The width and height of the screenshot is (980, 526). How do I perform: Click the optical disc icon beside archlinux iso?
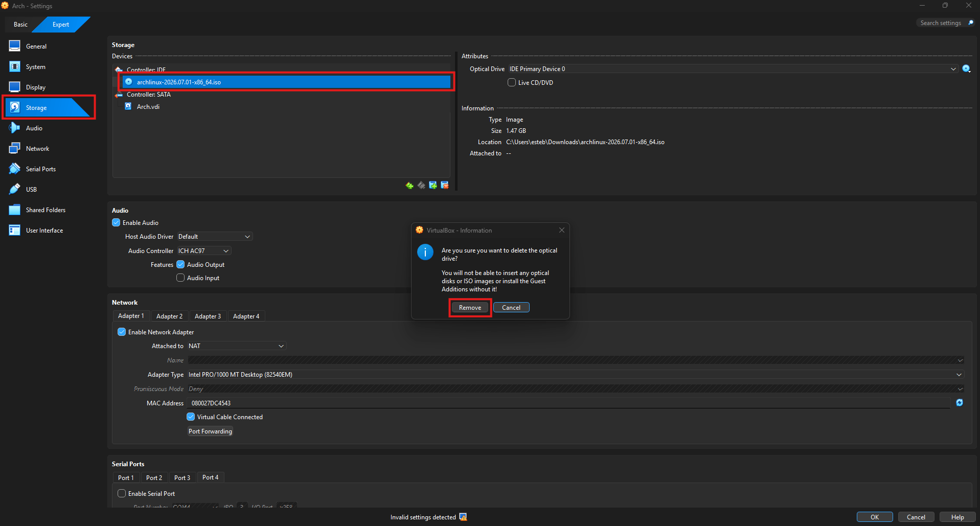(x=129, y=82)
